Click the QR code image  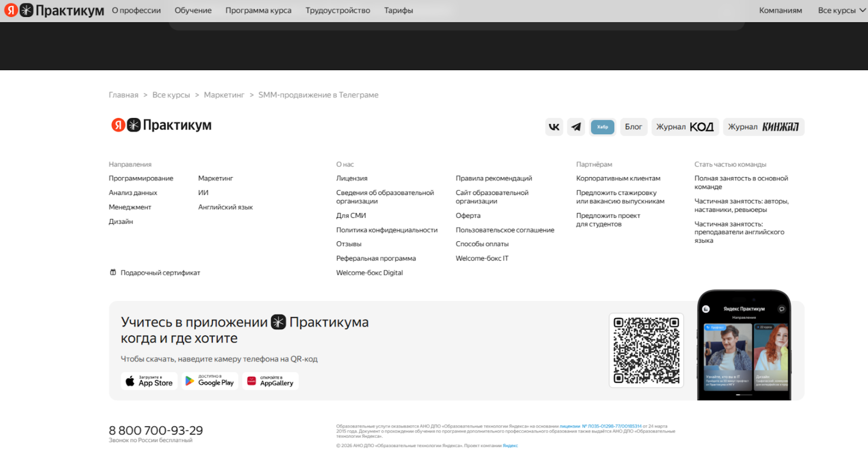646,350
